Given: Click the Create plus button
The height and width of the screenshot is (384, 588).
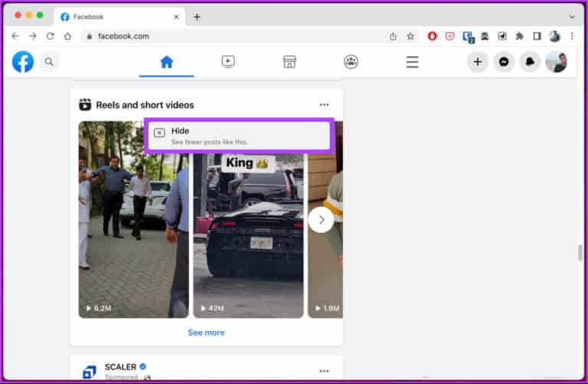Looking at the screenshot, I should pyautogui.click(x=478, y=62).
